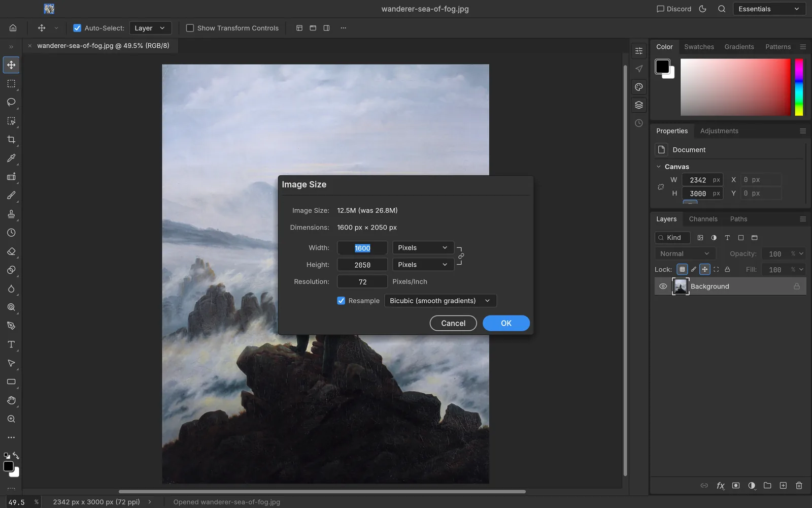812x508 pixels.
Task: Open the Normal blend mode dropdown
Action: tap(685, 253)
